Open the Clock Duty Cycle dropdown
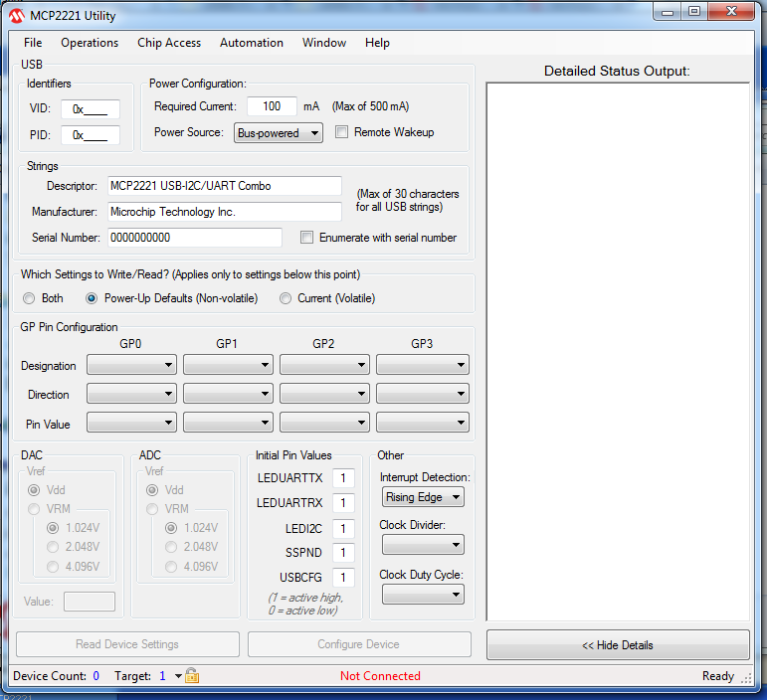Screen dimensions: 767x700 423,595
